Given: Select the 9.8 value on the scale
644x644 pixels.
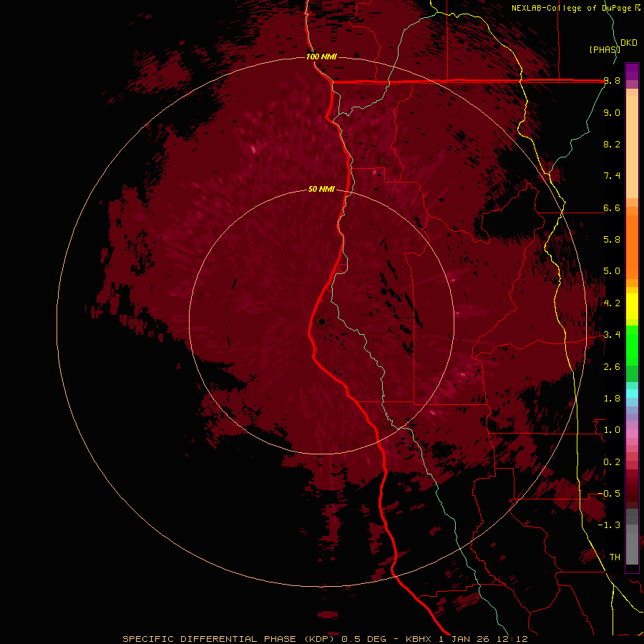Looking at the screenshot, I should click(612, 81).
